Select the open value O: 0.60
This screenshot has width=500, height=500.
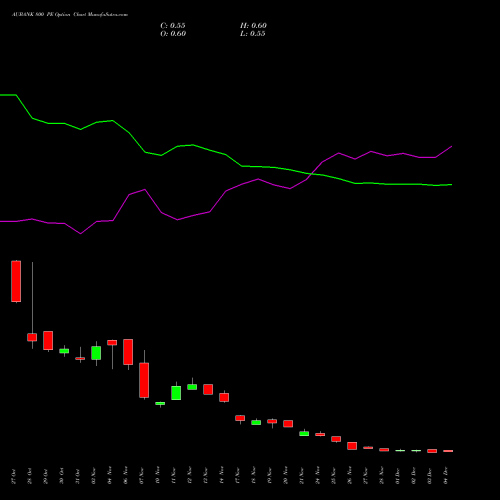173,34
